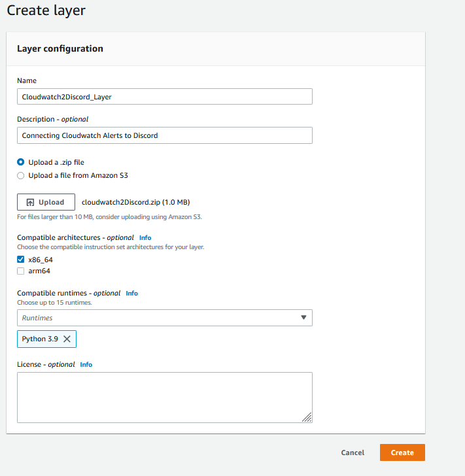Enable the arm64 architecture checkbox
The height and width of the screenshot is (476, 465).
21,271
